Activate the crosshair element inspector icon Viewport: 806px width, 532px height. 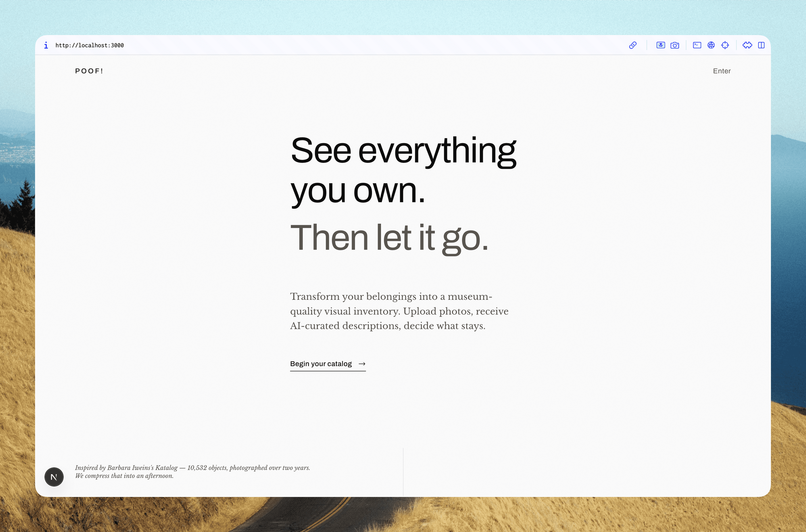click(x=725, y=45)
